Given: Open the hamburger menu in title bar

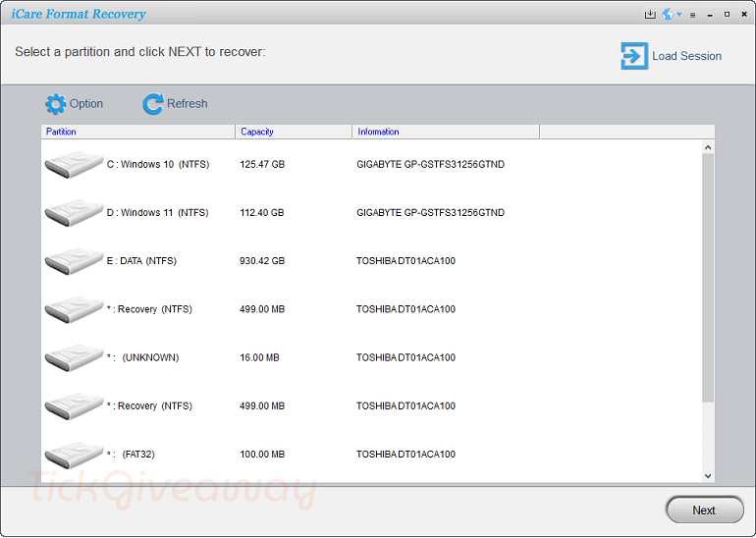Looking at the screenshot, I should [x=693, y=15].
